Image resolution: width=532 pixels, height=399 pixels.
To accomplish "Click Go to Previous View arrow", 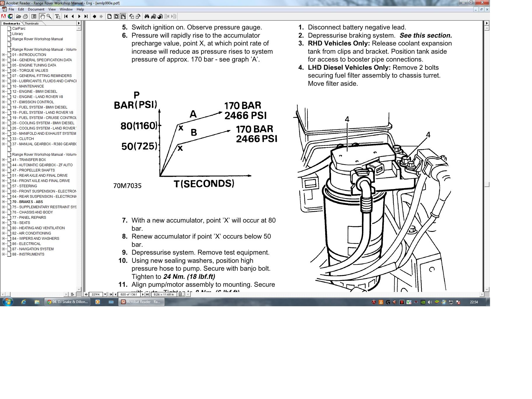I will point(94,17).
